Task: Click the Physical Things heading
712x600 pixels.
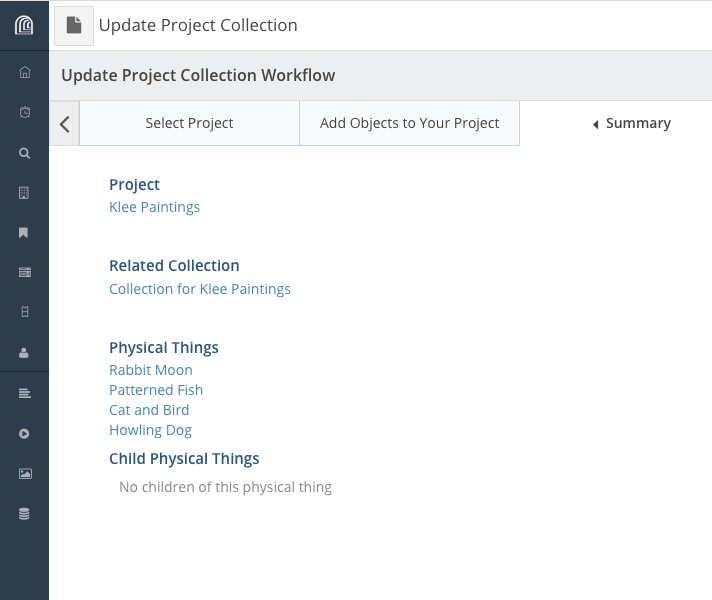Action: pyautogui.click(x=163, y=348)
